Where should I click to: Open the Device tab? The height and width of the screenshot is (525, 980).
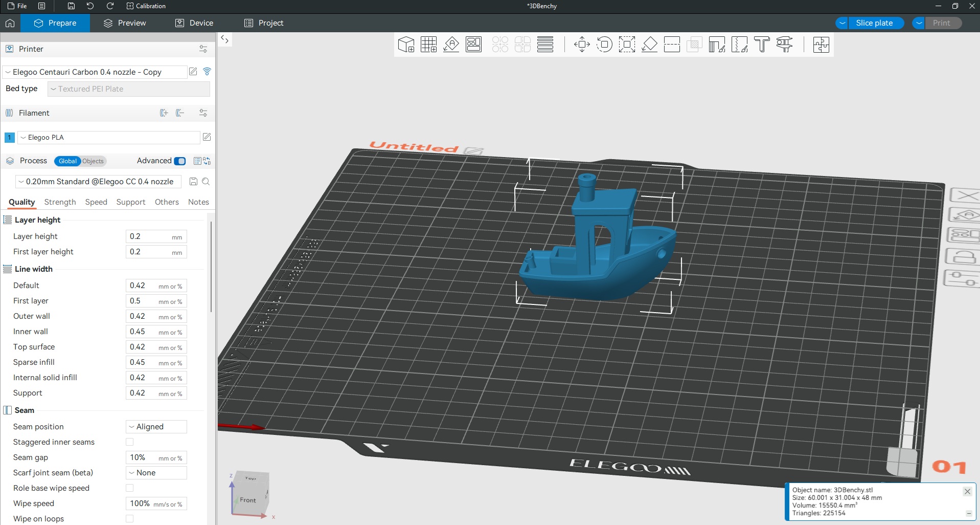(x=194, y=23)
